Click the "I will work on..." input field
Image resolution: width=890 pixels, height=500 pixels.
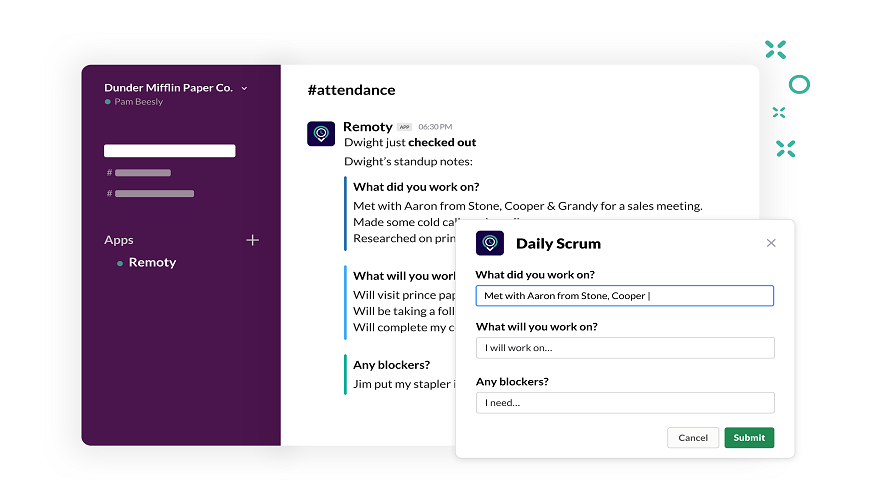(x=624, y=348)
